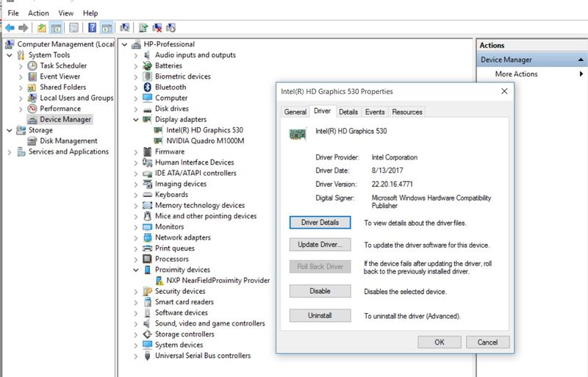Open the Help menu

tap(90, 13)
